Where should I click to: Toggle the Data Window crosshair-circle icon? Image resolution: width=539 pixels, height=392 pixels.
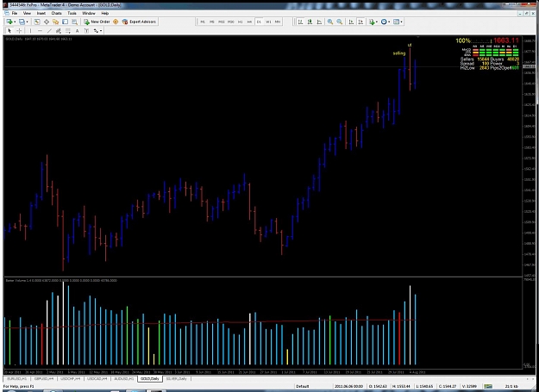coord(47,22)
